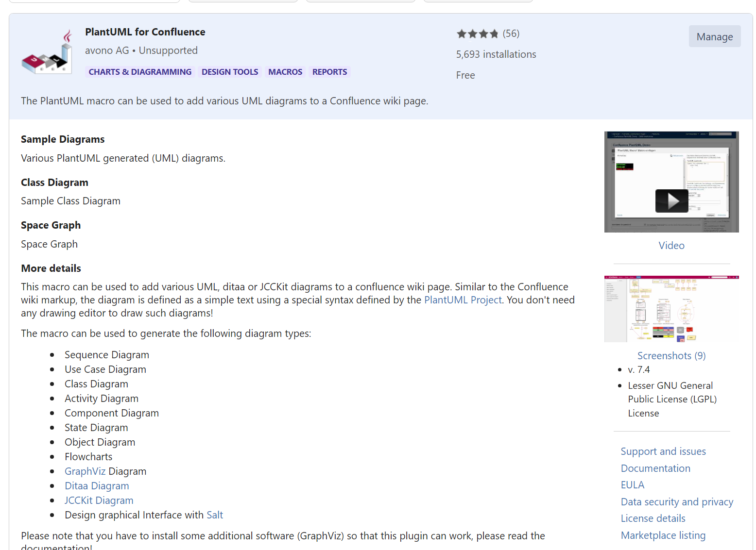Click the PlantUML app logo icon

point(47,51)
